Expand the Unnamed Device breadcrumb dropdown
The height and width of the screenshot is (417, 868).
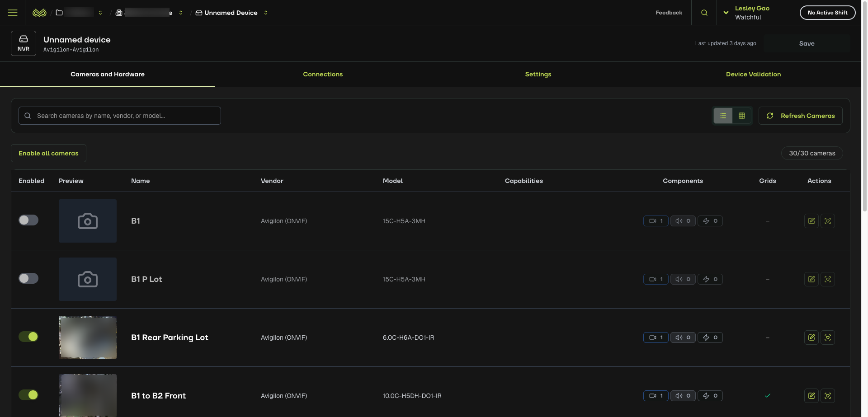(266, 13)
